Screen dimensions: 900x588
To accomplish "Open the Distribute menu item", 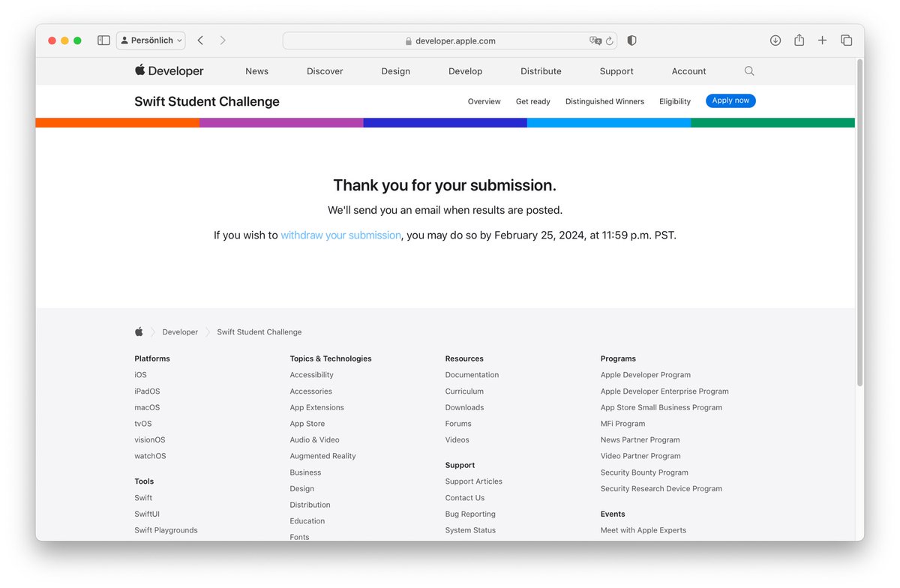I will pyautogui.click(x=541, y=71).
